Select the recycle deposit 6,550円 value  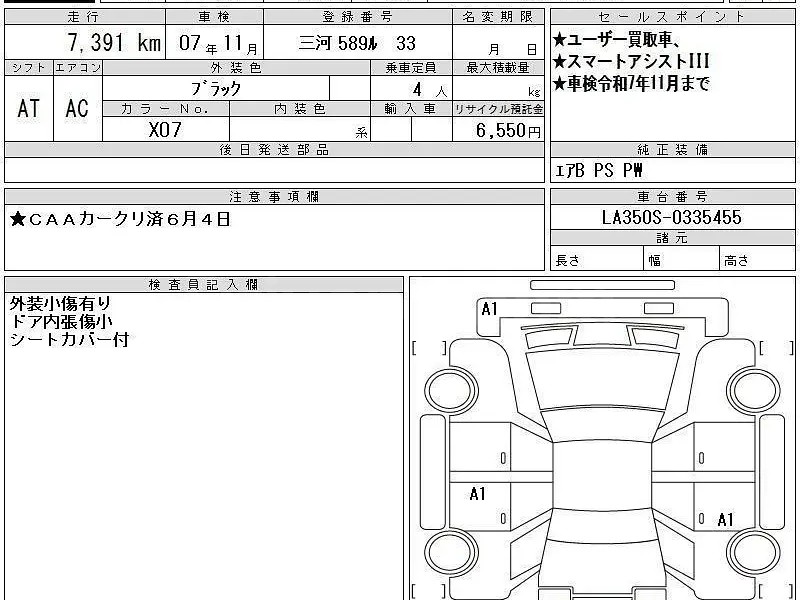tap(498, 130)
